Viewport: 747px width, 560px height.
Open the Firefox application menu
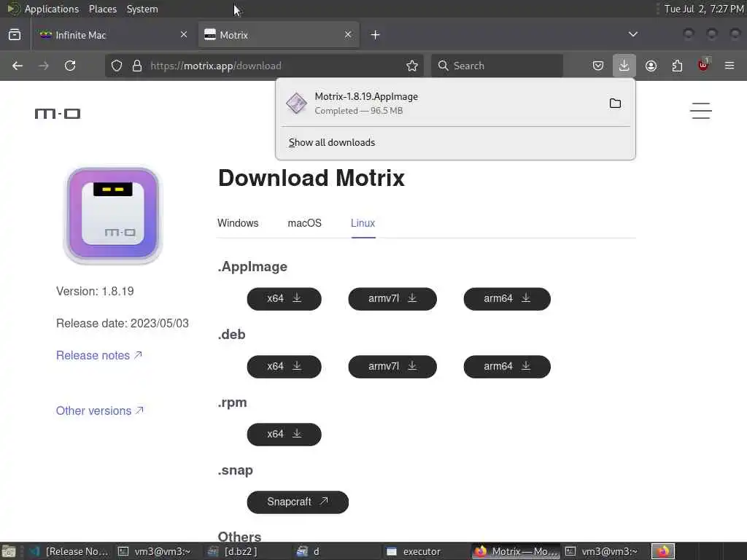click(x=729, y=66)
